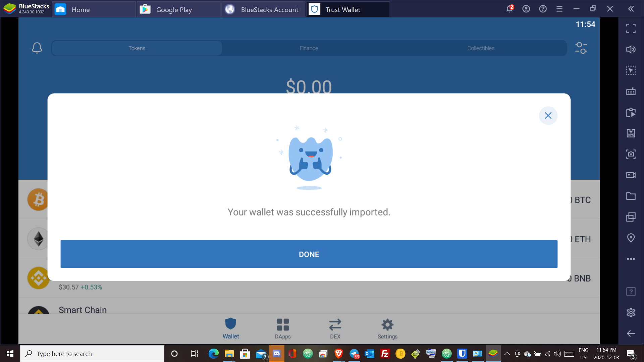Open BlueStacks Home tab
The image size is (644, 362).
[x=80, y=9]
